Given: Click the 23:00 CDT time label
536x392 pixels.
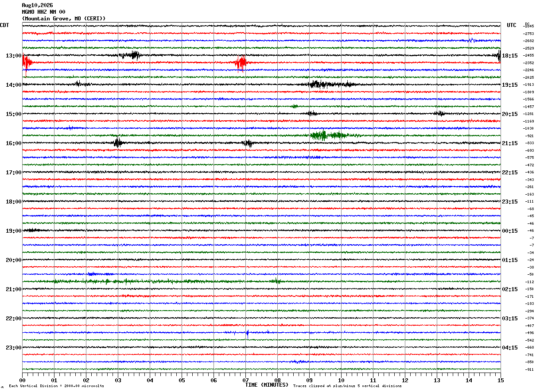Looking at the screenshot, I should click(x=14, y=348).
